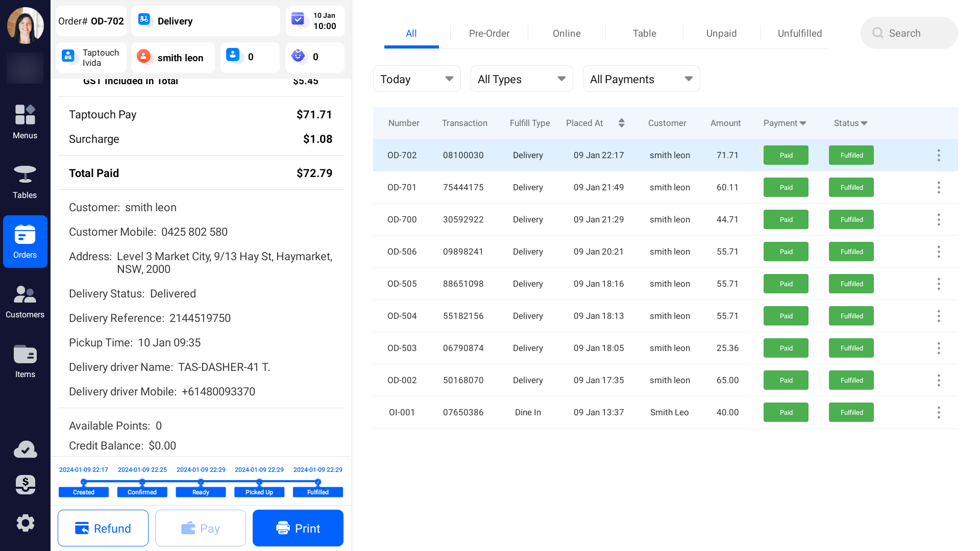The image size is (980, 551).
Task: Open the Orders section in sidebar
Action: [x=25, y=241]
